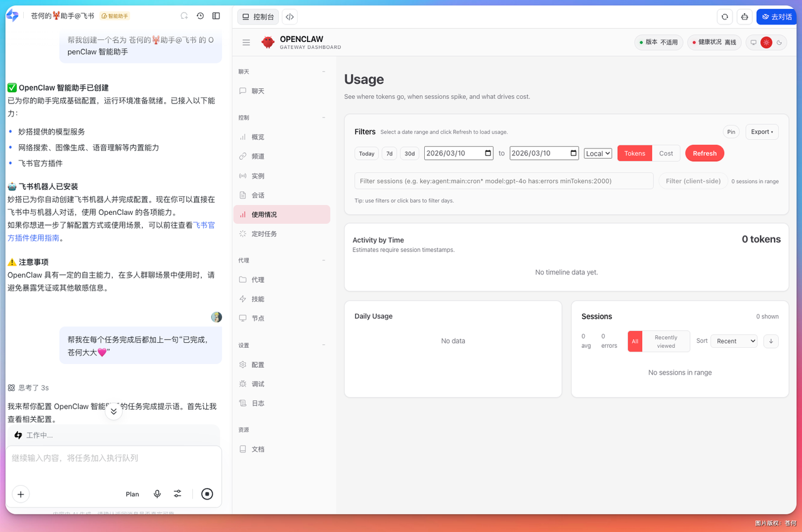Screen dimensions: 802x532
Task: Open 代理 agents page in sidebar
Action: click(x=282, y=280)
